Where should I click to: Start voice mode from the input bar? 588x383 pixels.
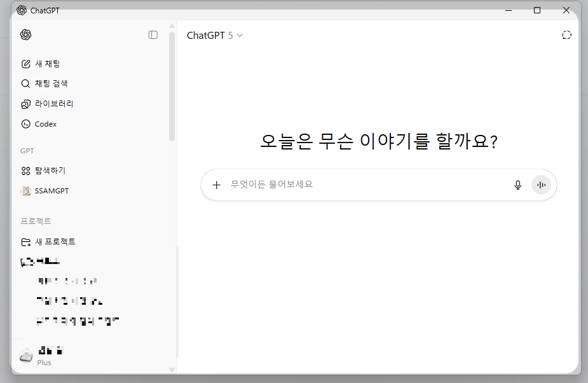[x=541, y=185]
